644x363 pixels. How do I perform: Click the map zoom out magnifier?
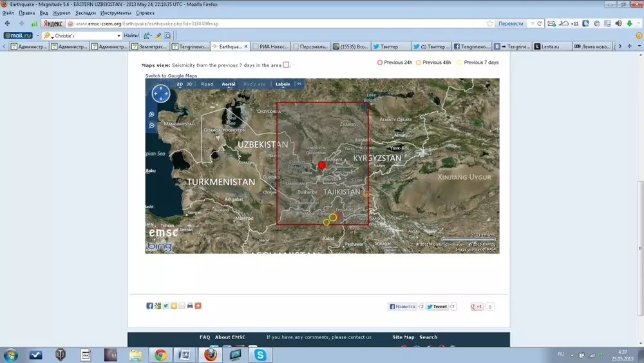151,125
